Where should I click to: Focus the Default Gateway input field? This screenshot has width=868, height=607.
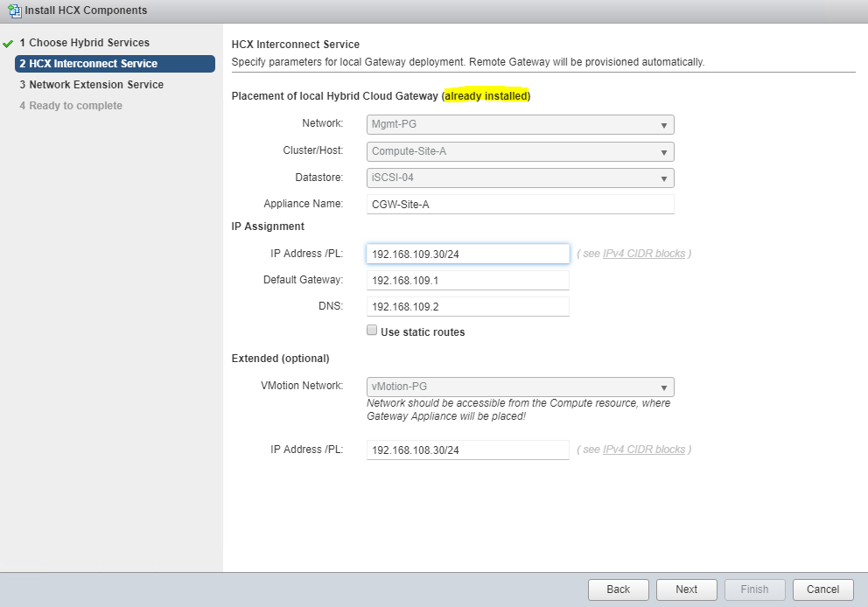point(467,280)
